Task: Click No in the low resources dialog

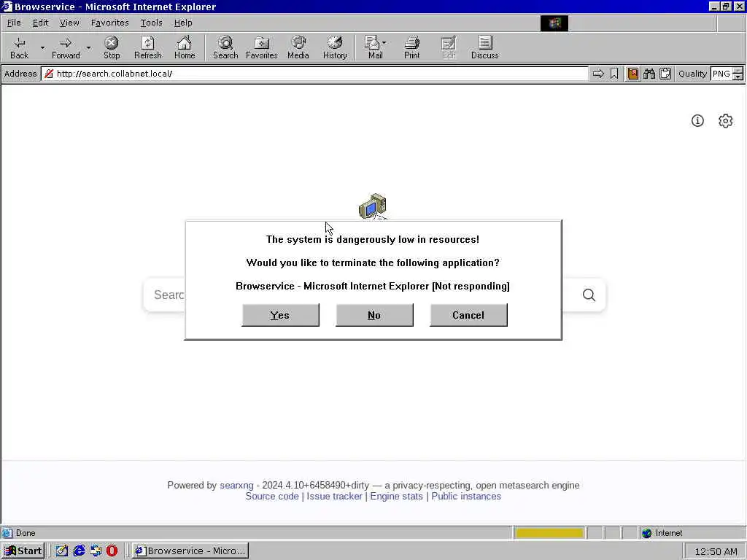Action: tap(374, 315)
